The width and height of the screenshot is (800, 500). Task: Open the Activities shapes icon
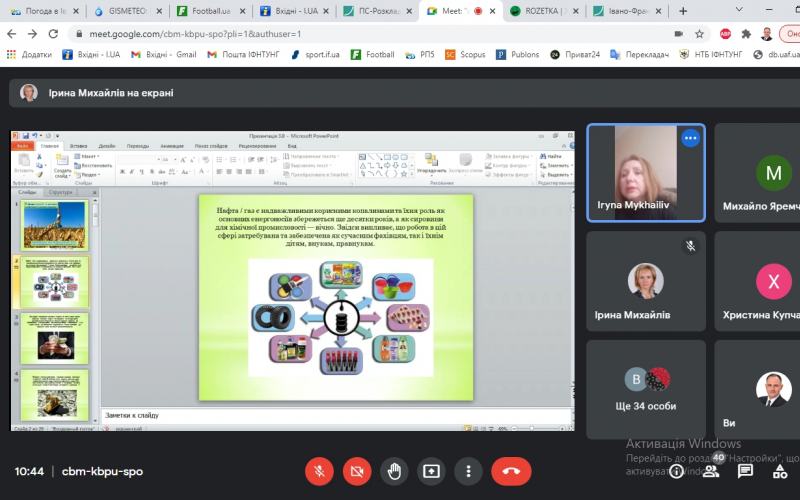coord(780,471)
